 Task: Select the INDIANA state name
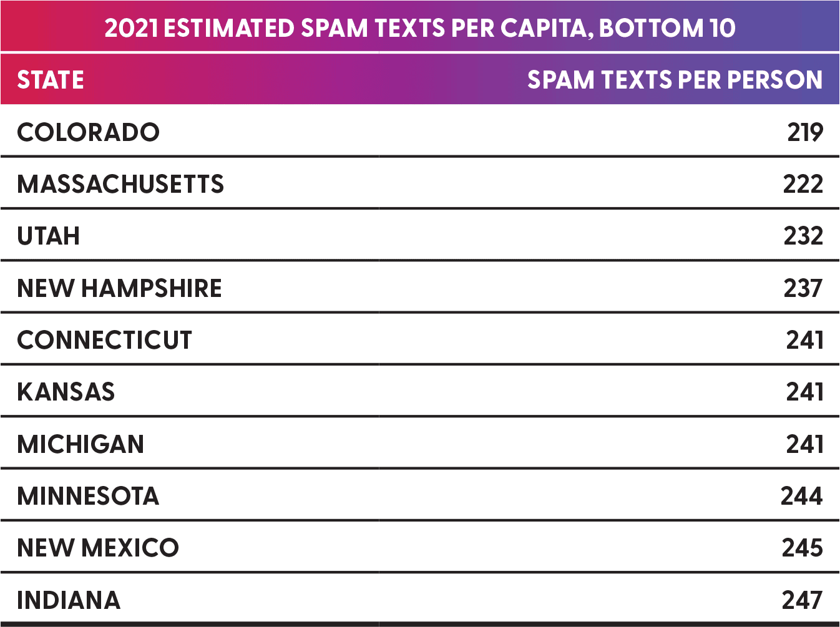pyautogui.click(x=69, y=600)
